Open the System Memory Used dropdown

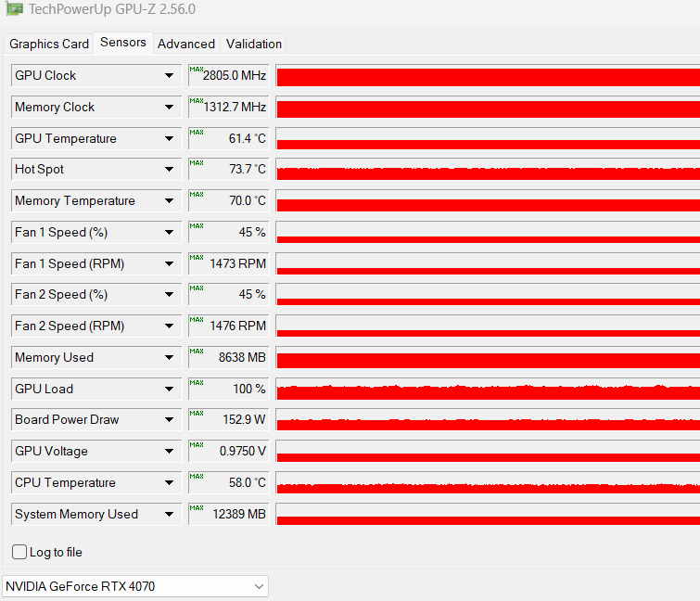pyautogui.click(x=169, y=515)
